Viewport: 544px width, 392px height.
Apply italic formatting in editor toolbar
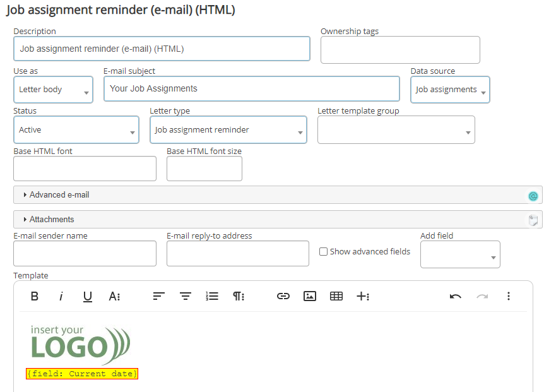tap(61, 296)
